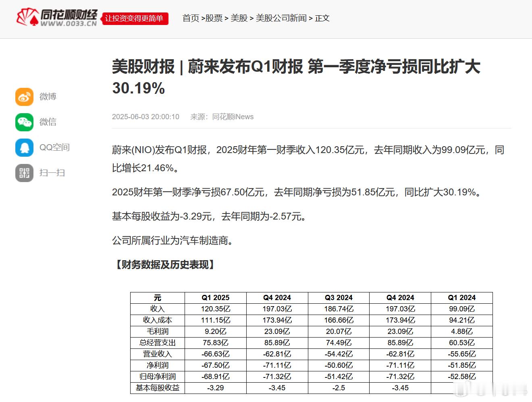Click the 净利润 row label

(158, 365)
